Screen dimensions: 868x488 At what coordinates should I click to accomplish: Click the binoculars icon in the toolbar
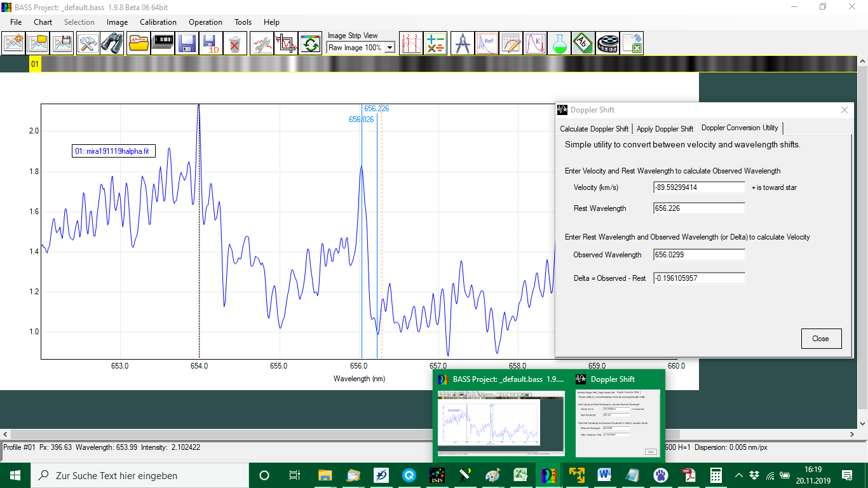(x=112, y=43)
